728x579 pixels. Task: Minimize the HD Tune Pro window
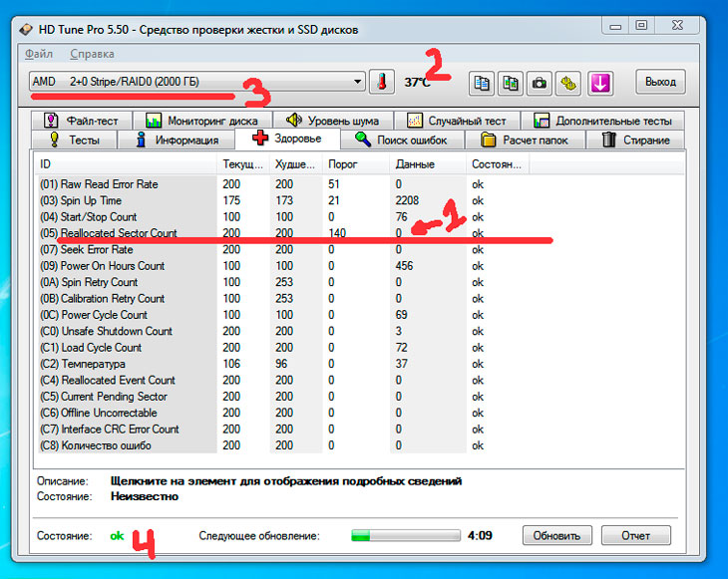(x=615, y=26)
